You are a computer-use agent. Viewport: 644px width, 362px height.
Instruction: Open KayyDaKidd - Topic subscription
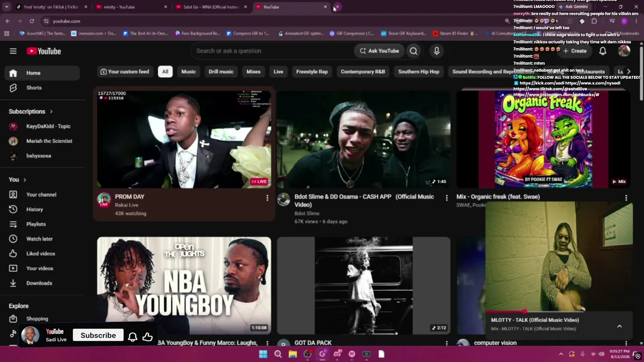(43, 126)
